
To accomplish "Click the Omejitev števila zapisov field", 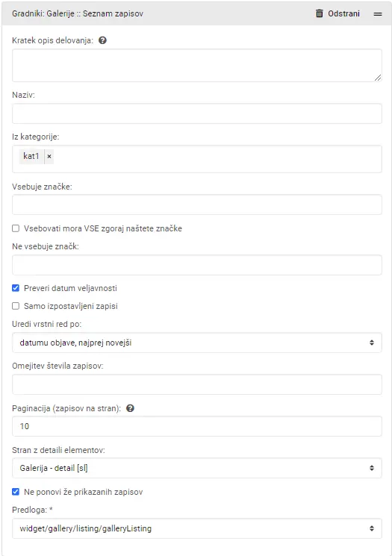I will point(197,384).
